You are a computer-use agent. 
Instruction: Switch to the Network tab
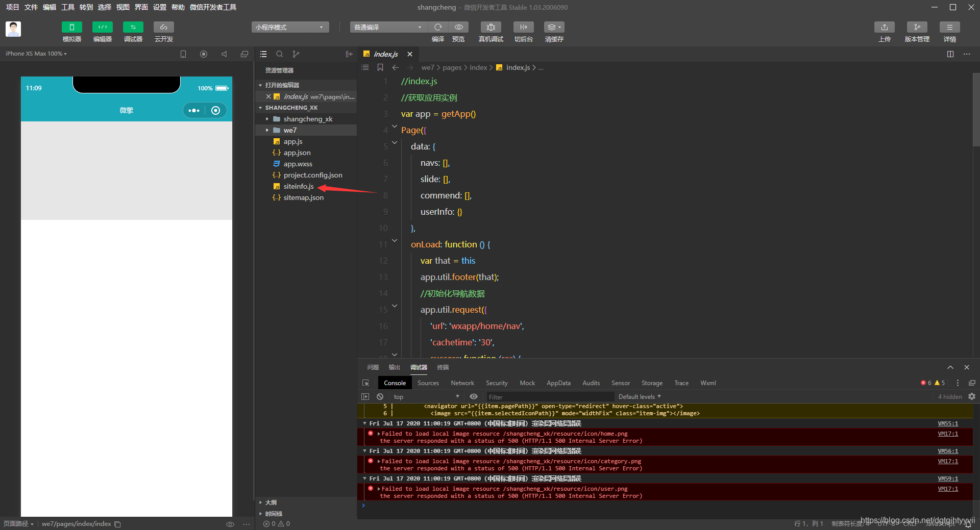pyautogui.click(x=462, y=383)
